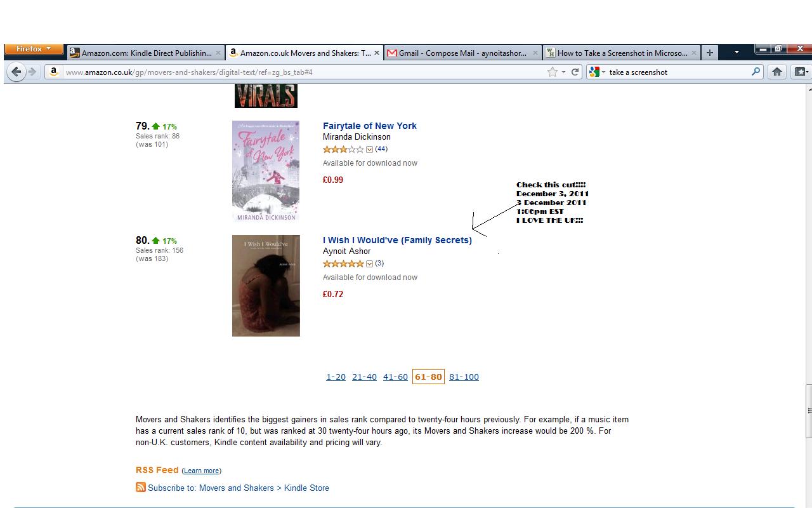Switch to the Kindle Direct Publishing tab
Image resolution: width=812 pixels, height=508 pixels.
(145, 53)
